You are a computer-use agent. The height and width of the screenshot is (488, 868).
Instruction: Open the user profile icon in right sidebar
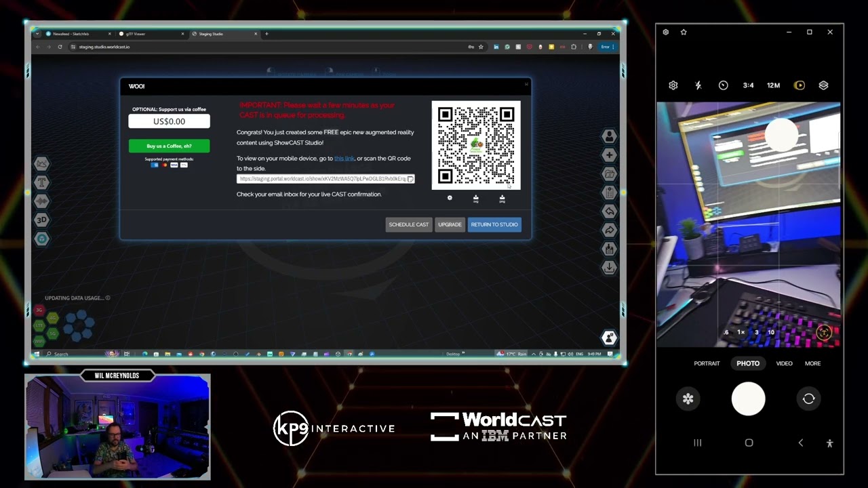click(x=609, y=136)
